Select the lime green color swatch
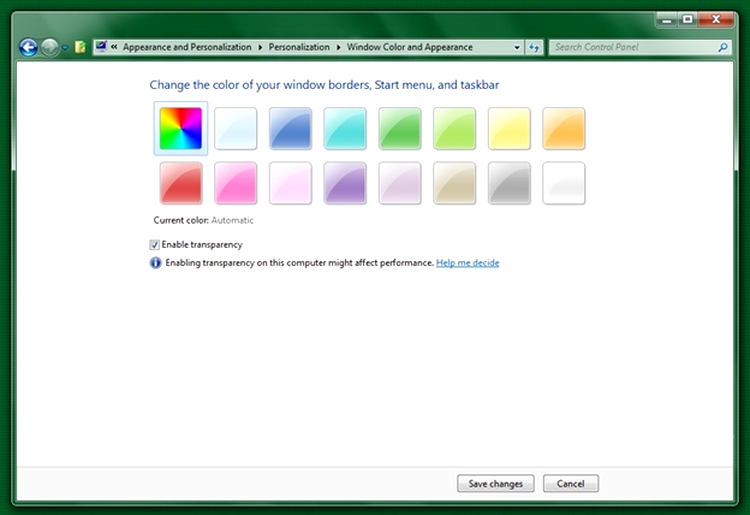The height and width of the screenshot is (515, 750). tap(454, 128)
